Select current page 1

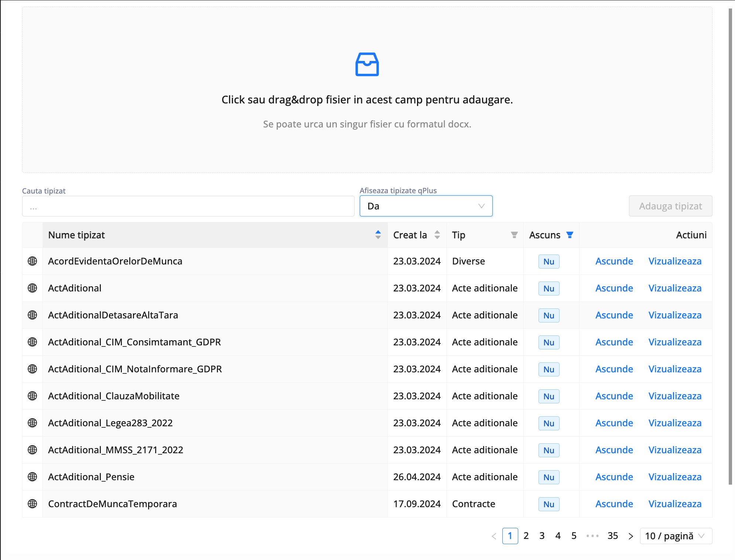point(510,536)
